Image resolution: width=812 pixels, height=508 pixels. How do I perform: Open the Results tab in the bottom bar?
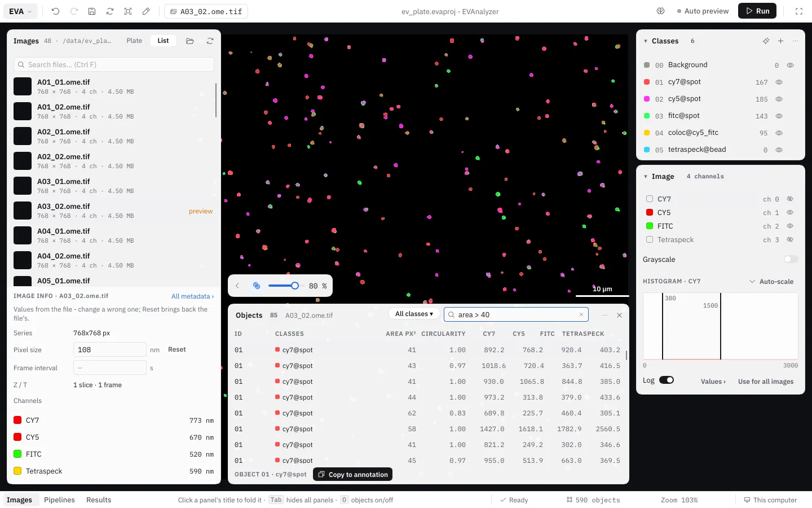click(99, 500)
